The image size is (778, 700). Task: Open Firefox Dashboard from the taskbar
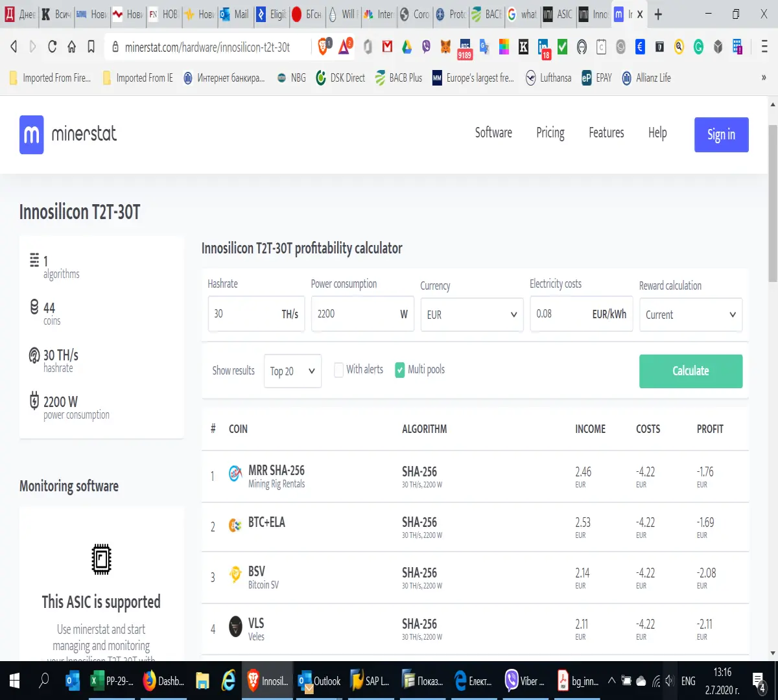(x=165, y=681)
